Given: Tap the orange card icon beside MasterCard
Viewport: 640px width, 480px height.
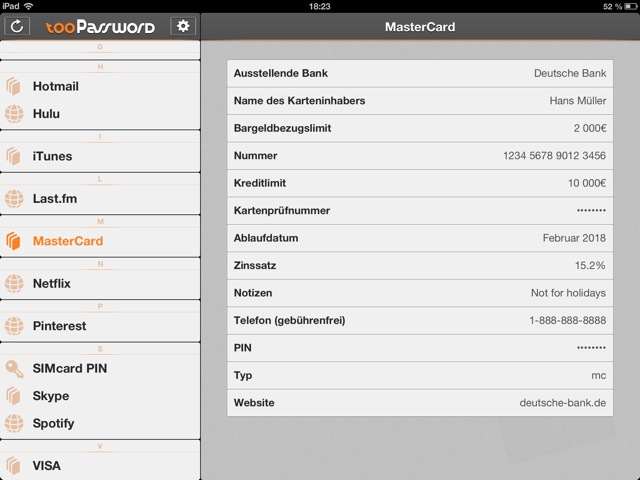Looking at the screenshot, I should (x=13, y=241).
